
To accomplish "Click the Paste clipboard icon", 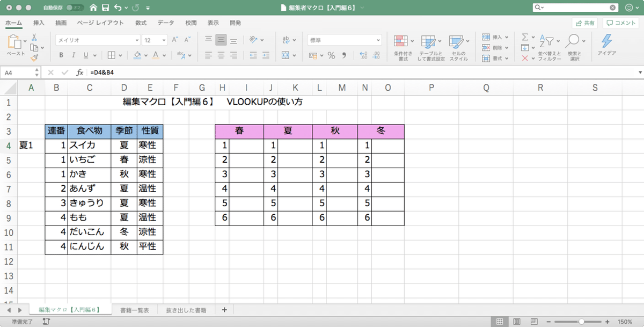I will coord(15,42).
